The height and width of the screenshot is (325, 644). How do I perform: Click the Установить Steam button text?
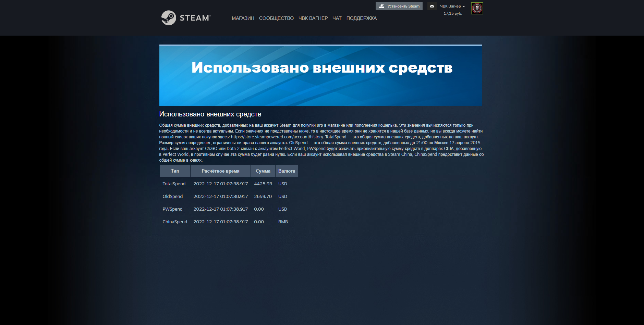[403, 6]
